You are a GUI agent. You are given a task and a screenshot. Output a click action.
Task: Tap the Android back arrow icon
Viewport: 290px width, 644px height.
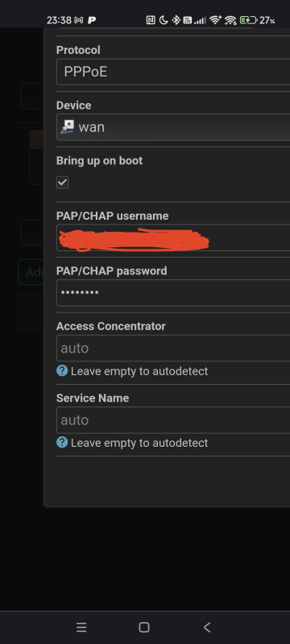pos(207,627)
